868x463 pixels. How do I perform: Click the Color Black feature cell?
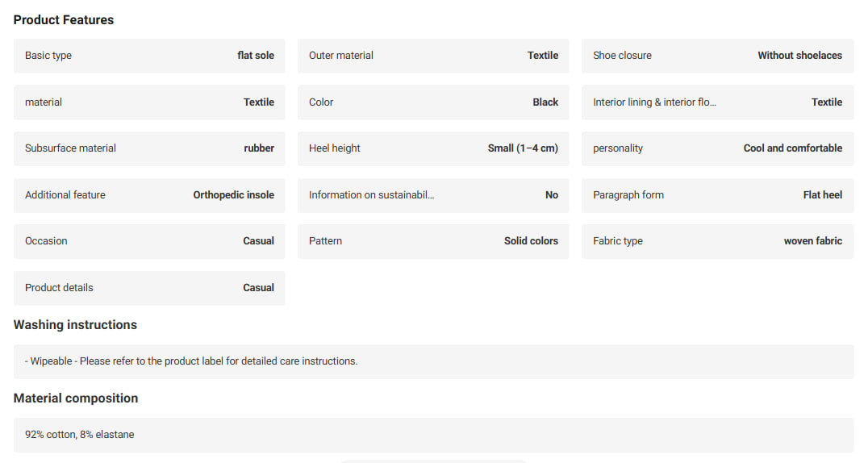pos(433,102)
